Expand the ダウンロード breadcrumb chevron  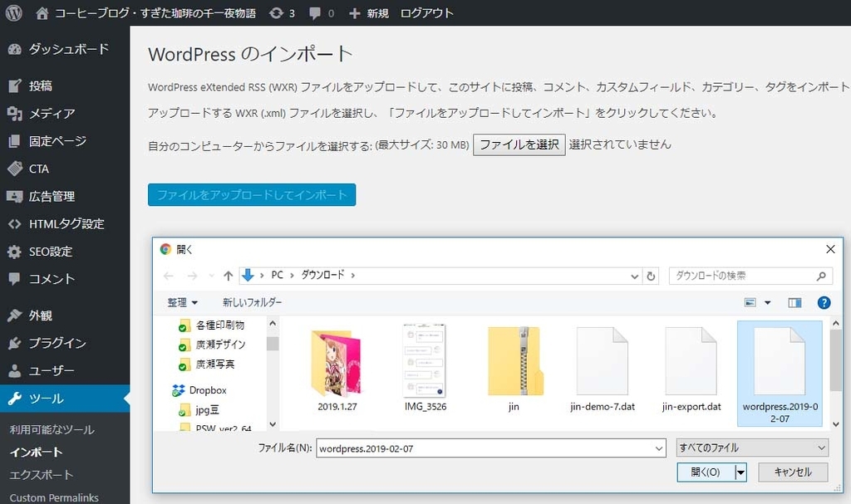pyautogui.click(x=352, y=276)
